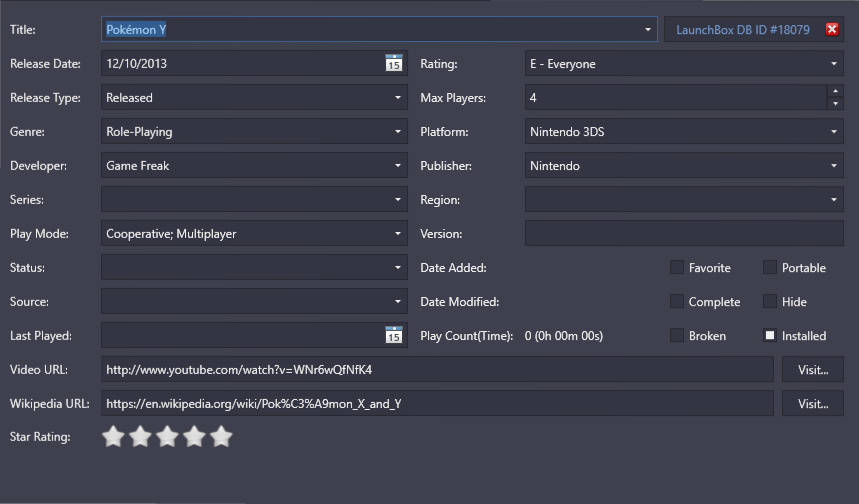Mark game as Complete
The image size is (859, 504).
coord(677,301)
